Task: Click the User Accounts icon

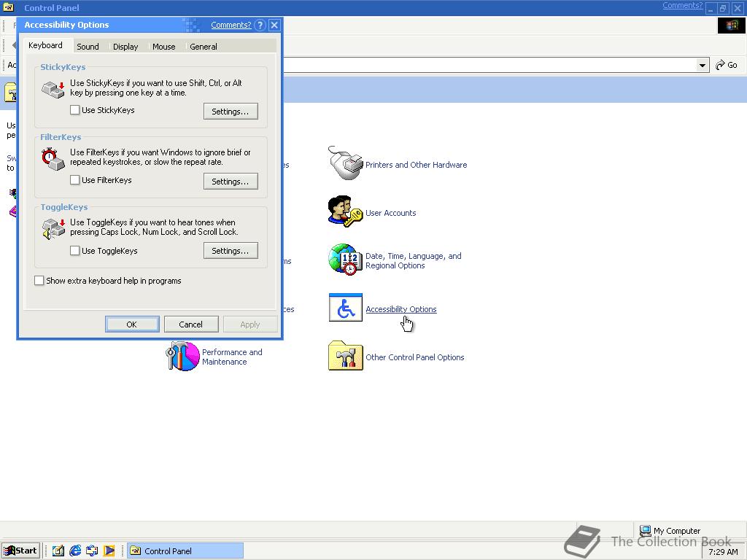Action: [x=345, y=211]
